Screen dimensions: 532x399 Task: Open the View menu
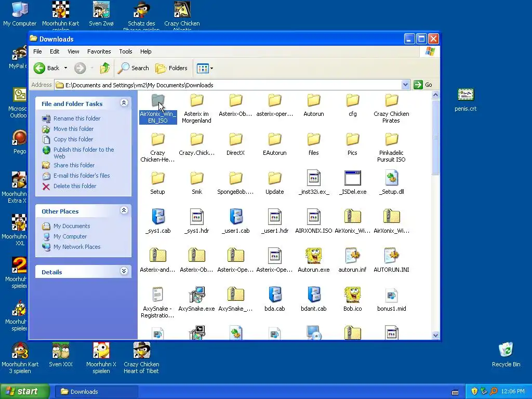[x=73, y=51]
